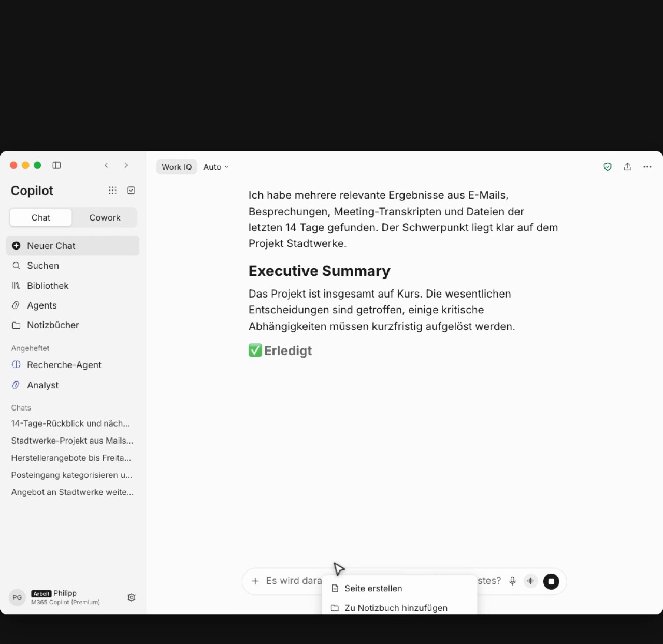
Task: Start voice mode with the waveform icon
Action: tap(530, 581)
